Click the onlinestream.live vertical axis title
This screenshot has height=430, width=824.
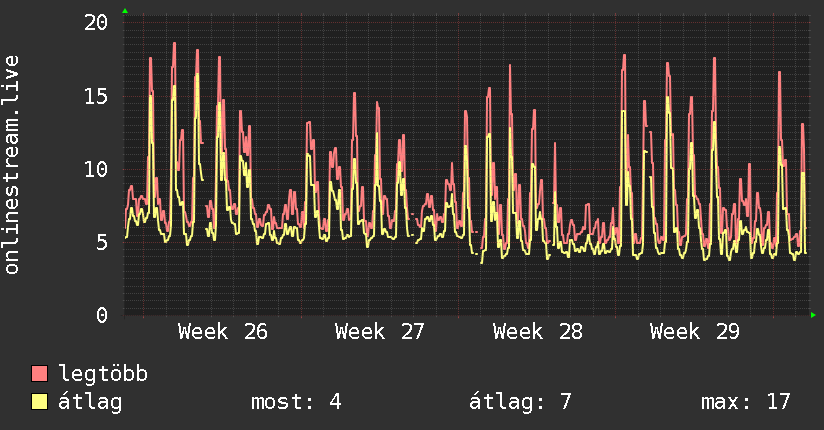click(11, 165)
